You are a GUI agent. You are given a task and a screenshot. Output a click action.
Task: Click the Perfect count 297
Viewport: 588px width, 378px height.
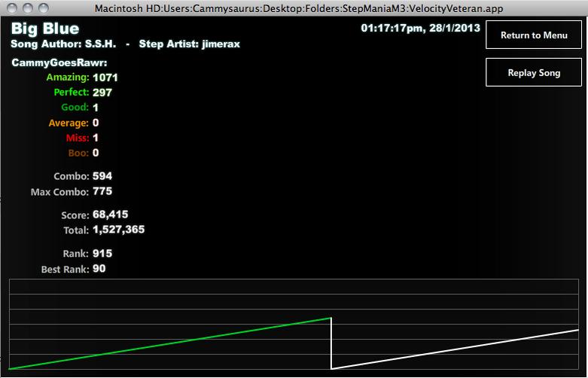coord(102,93)
